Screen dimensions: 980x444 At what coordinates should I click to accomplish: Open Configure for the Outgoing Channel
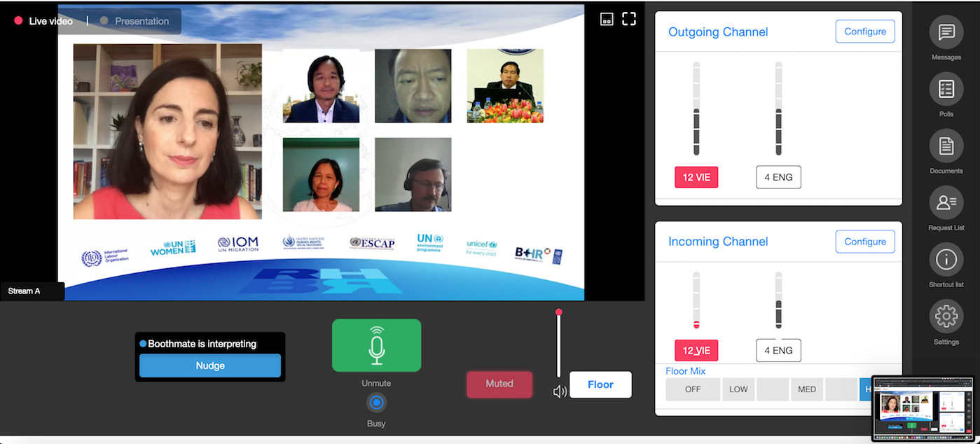pos(864,32)
